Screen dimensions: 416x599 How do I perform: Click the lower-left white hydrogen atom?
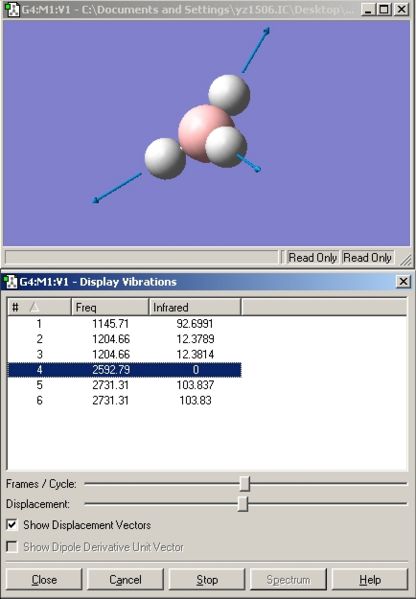[x=165, y=159]
